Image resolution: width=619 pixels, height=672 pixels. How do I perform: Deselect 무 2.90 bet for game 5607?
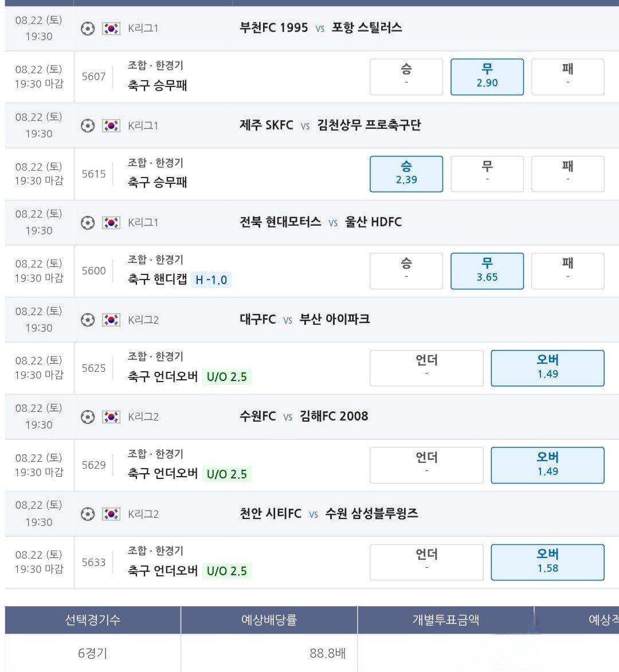487,77
